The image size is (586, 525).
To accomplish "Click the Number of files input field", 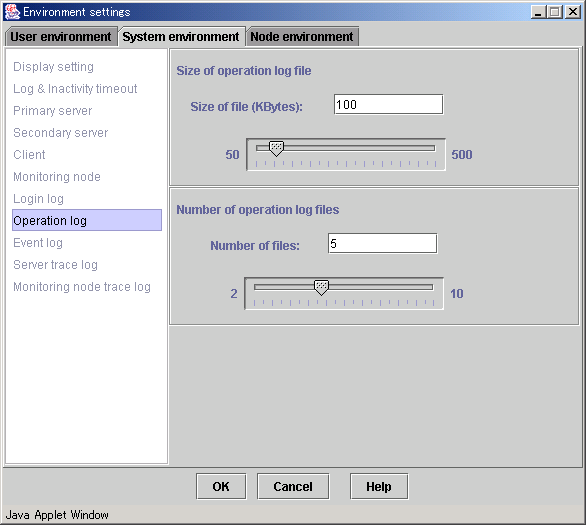I will 383,244.
